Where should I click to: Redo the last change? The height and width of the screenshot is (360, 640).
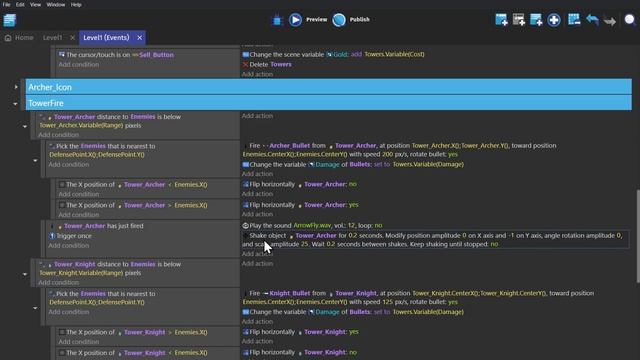tap(610, 20)
